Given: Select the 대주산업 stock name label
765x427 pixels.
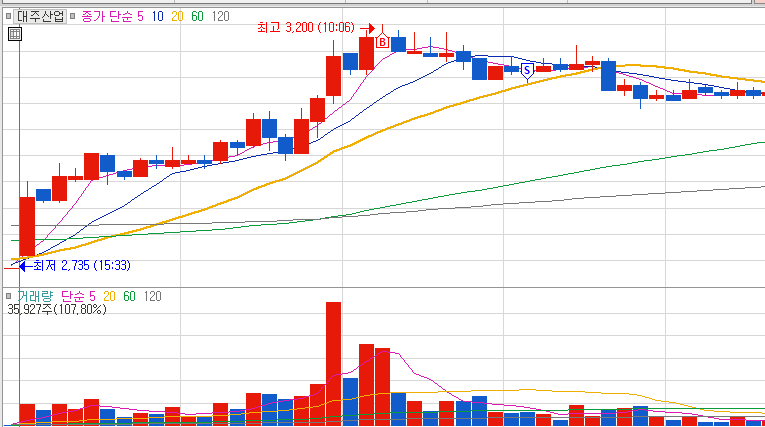Looking at the screenshot, I should coord(40,16).
